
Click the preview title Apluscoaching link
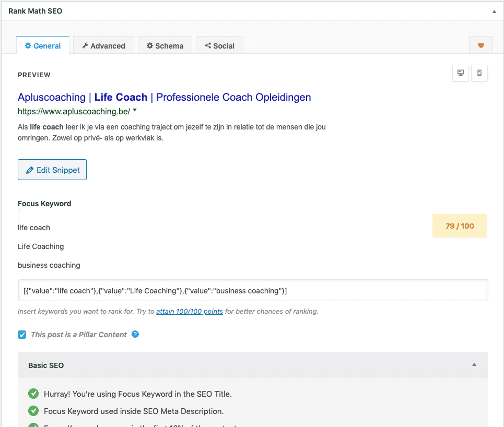(164, 97)
